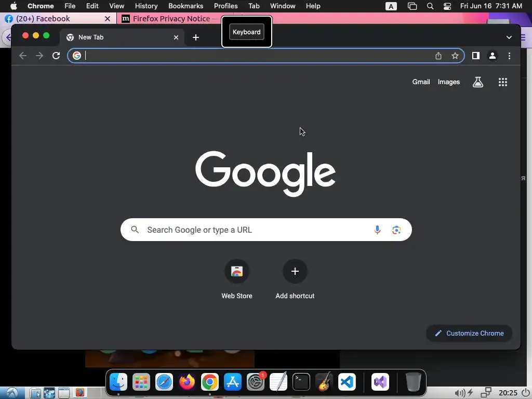The height and width of the screenshot is (399, 532).
Task: Open the Bookmarks menu
Action: tap(185, 6)
